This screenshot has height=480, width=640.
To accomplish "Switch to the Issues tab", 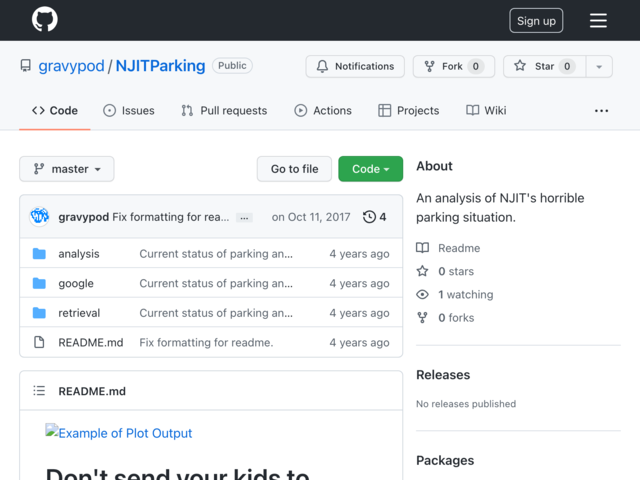I will click(x=129, y=110).
